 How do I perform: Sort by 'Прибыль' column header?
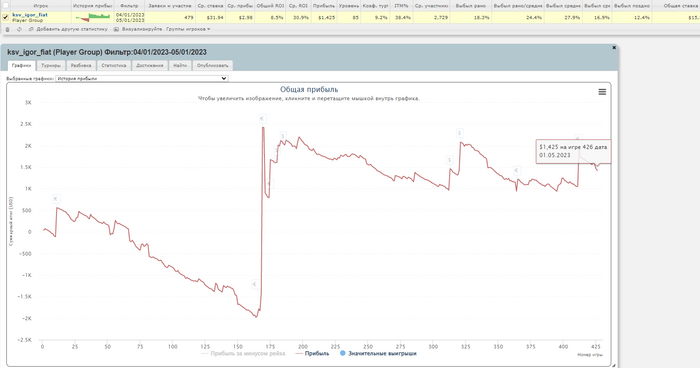[x=324, y=6]
